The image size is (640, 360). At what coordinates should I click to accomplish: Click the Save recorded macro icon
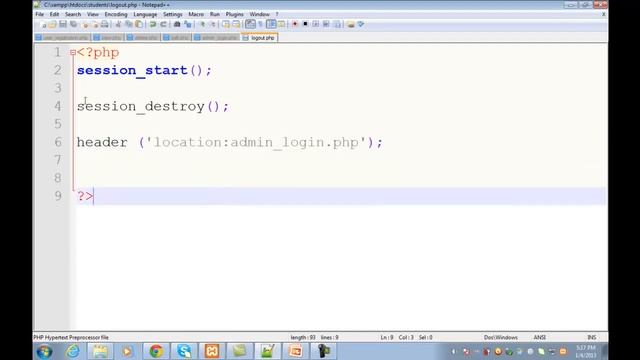tap(337, 24)
